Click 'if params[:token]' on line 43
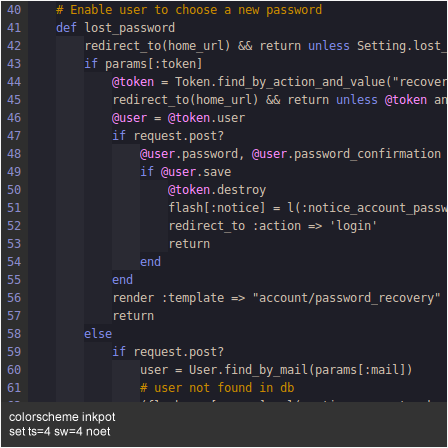The width and height of the screenshot is (448, 448). (x=143, y=64)
